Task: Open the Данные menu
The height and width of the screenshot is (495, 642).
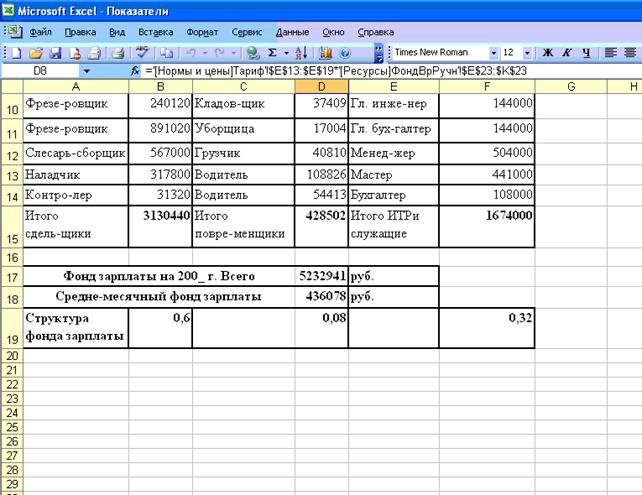Action: point(292,32)
